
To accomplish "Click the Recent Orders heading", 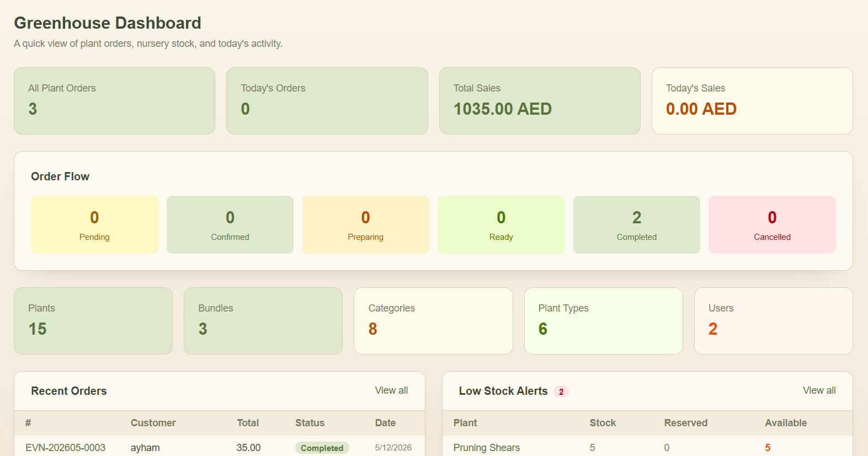I will pyautogui.click(x=69, y=391).
